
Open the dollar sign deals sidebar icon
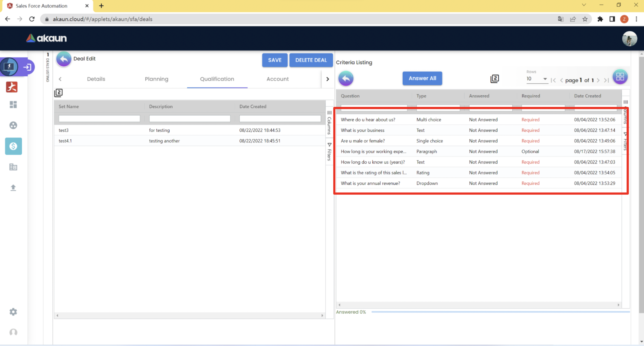tap(13, 146)
